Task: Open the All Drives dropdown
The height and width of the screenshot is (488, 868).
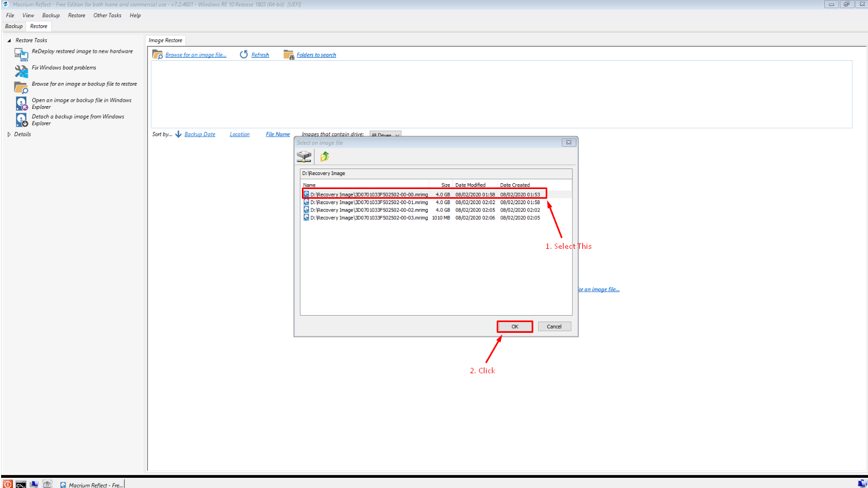Action: point(385,135)
